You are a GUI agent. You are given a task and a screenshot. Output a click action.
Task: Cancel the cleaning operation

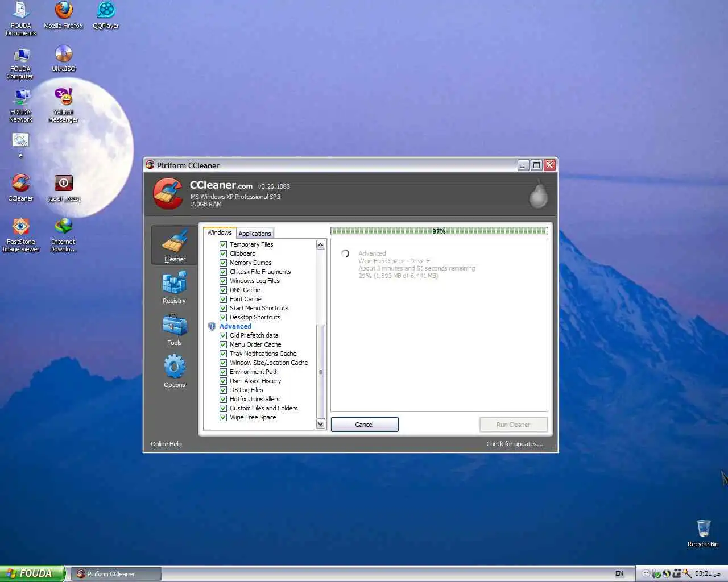[x=365, y=425]
